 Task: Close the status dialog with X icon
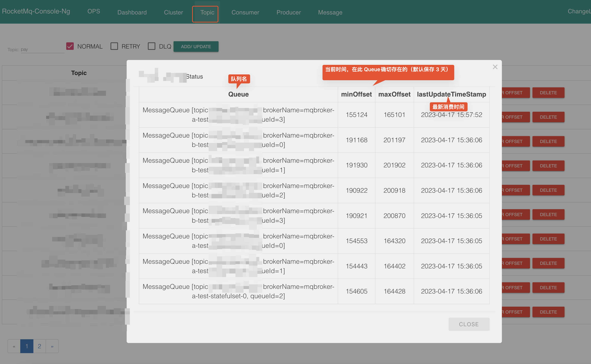(x=495, y=67)
